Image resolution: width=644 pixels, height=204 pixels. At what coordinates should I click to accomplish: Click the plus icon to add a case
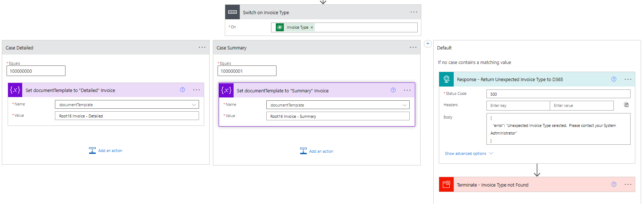(x=428, y=44)
